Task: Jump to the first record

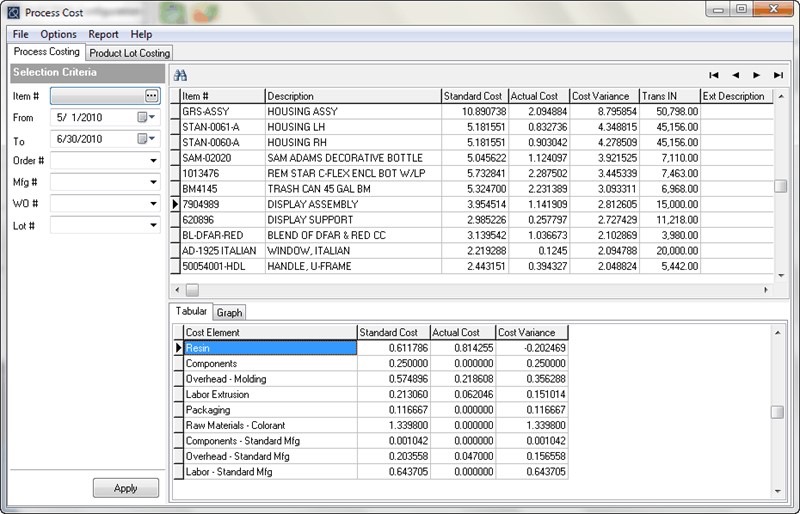Action: [714, 75]
